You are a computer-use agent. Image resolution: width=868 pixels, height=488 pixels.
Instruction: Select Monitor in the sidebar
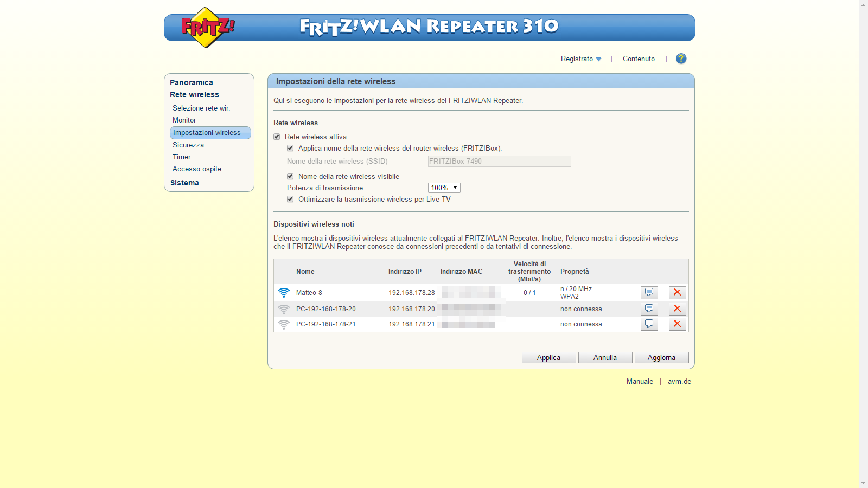(184, 120)
